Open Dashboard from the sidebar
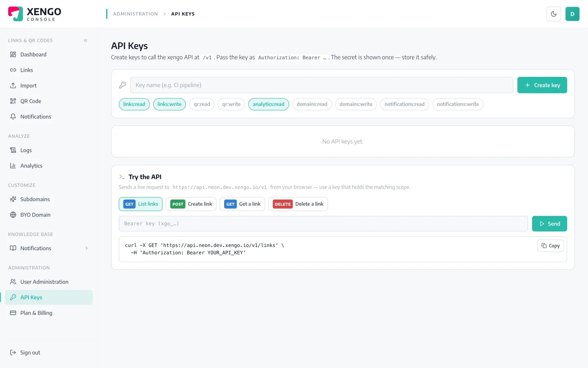Image resolution: width=588 pixels, height=368 pixels. (49, 54)
